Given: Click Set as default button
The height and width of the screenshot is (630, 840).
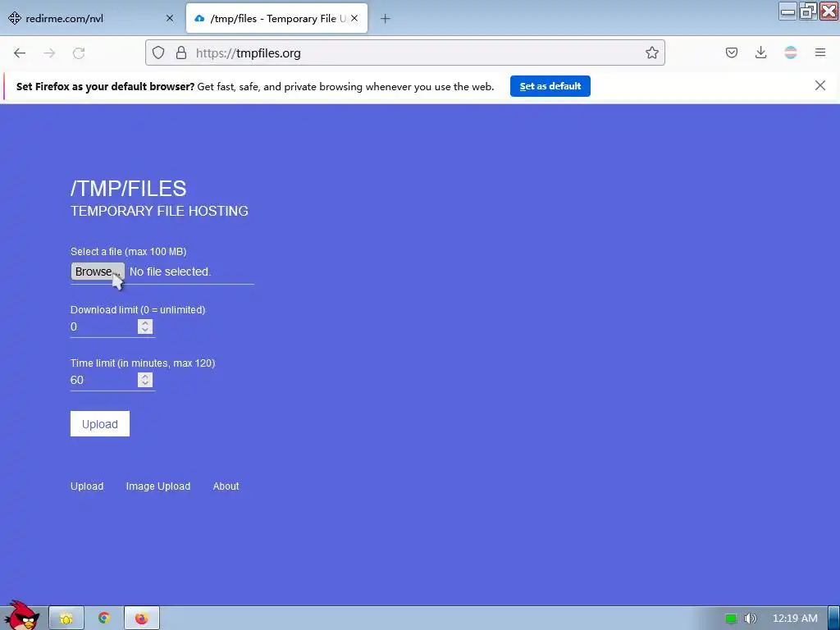Looking at the screenshot, I should click(x=550, y=86).
